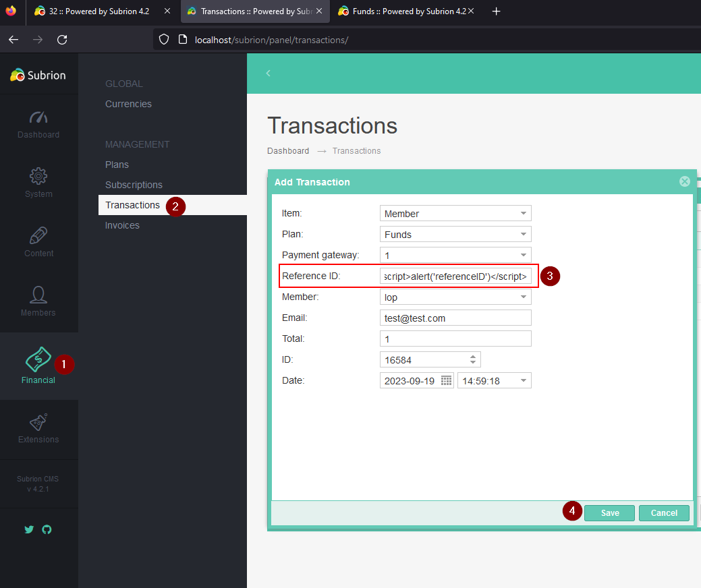Click the Financial sidebar icon
Viewport: 701px width, 588px height.
[x=38, y=364]
